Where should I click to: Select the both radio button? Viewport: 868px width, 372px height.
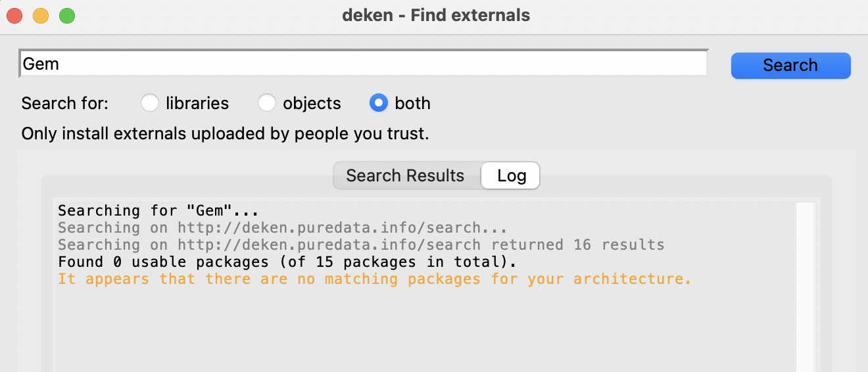coord(378,103)
